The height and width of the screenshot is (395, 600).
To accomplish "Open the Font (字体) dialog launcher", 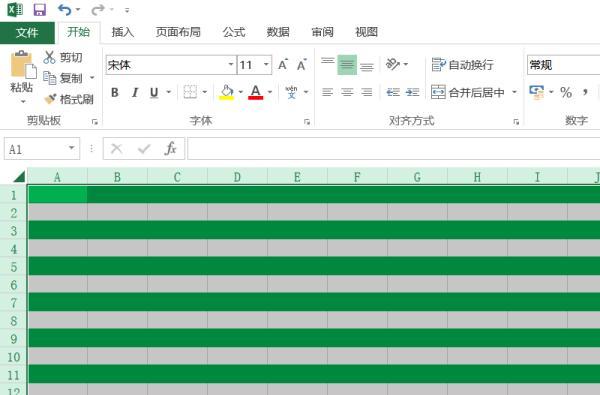I will pyautogui.click(x=307, y=122).
